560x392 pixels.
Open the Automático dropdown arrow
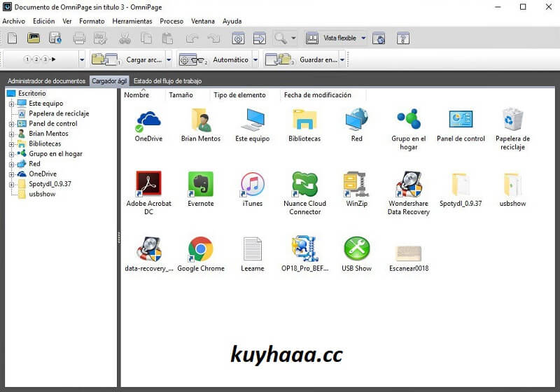(255, 59)
